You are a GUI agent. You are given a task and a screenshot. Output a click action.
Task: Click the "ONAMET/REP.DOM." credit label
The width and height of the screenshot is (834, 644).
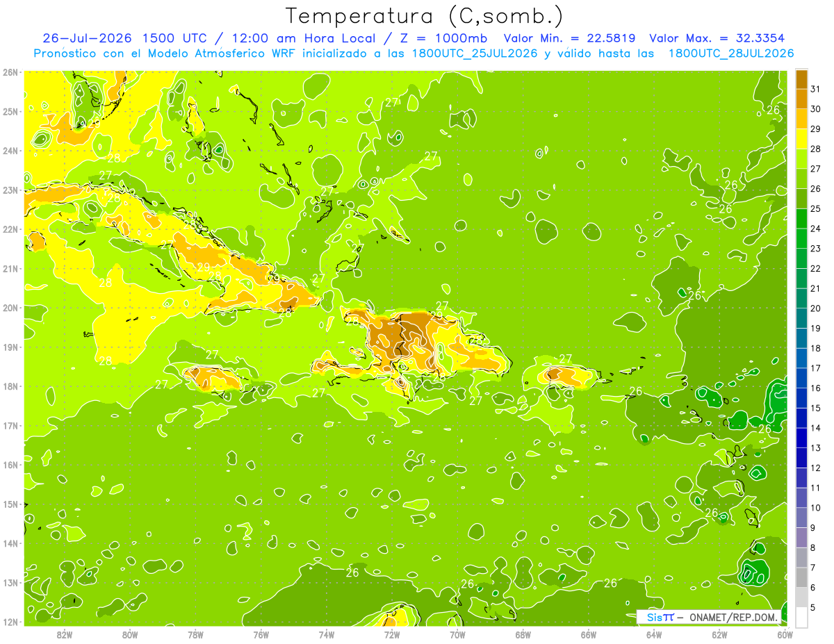(x=734, y=617)
